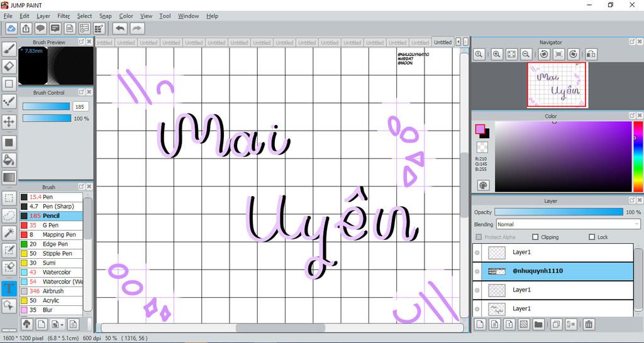This screenshot has width=644, height=343.
Task: Click the Redo arrow in toolbar
Action: [137, 28]
